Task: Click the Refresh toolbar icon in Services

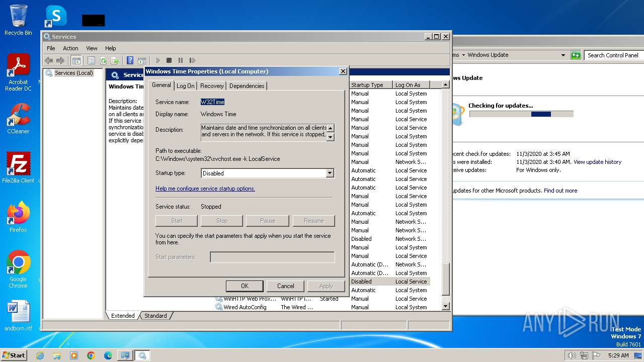Action: 103,60
